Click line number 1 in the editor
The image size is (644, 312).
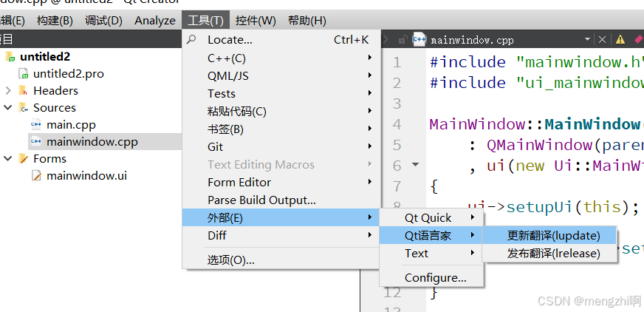397,63
